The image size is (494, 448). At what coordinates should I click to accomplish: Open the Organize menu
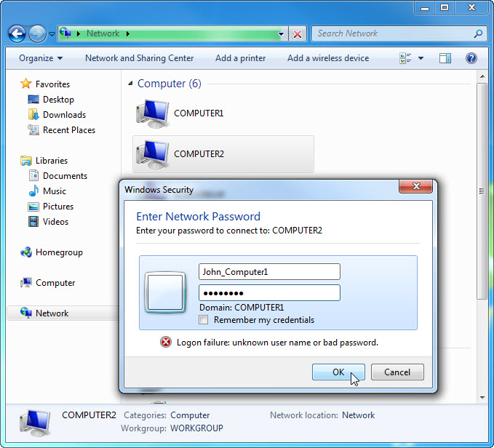41,58
